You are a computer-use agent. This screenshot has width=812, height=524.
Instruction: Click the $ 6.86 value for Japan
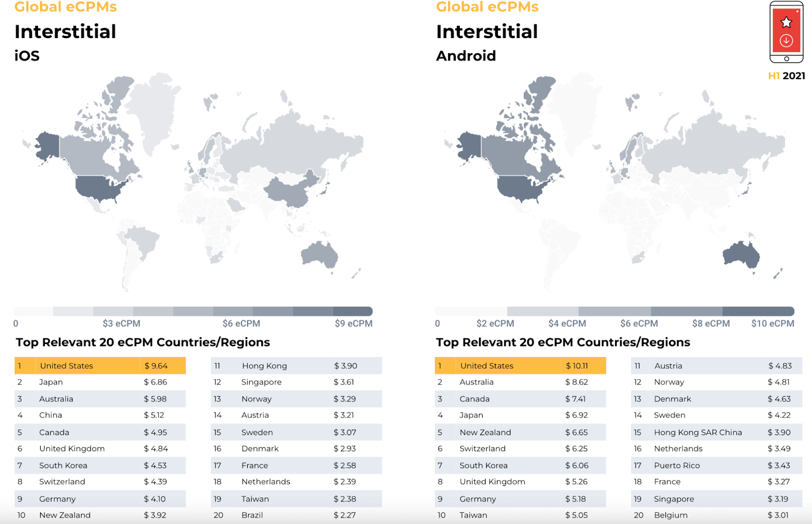[155, 382]
